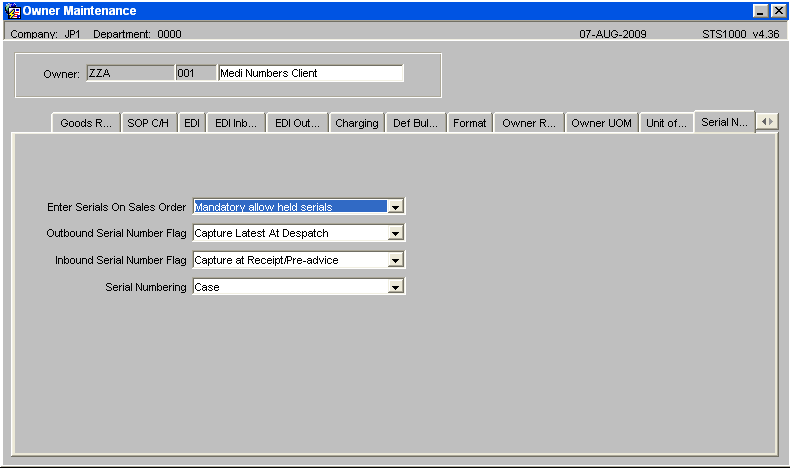
Task: Click the Serial Numbering label
Action: (146, 287)
